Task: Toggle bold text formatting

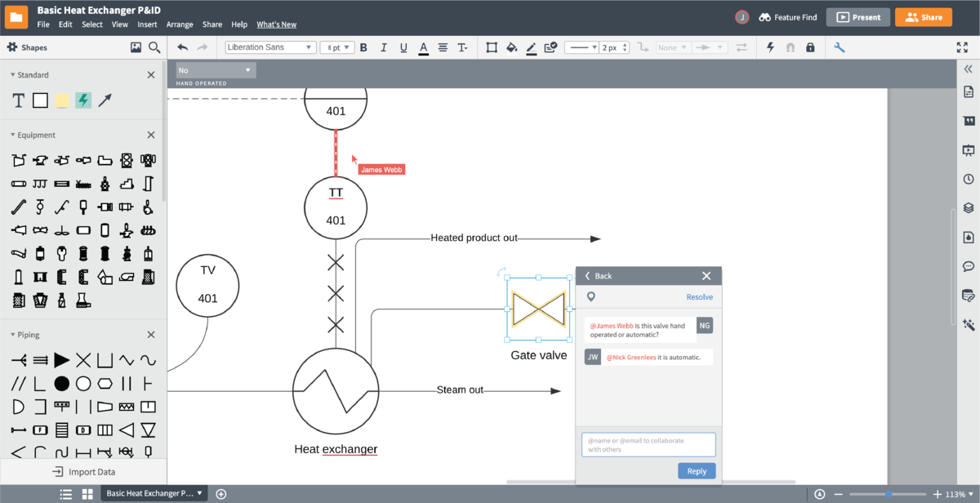Action: (x=363, y=47)
